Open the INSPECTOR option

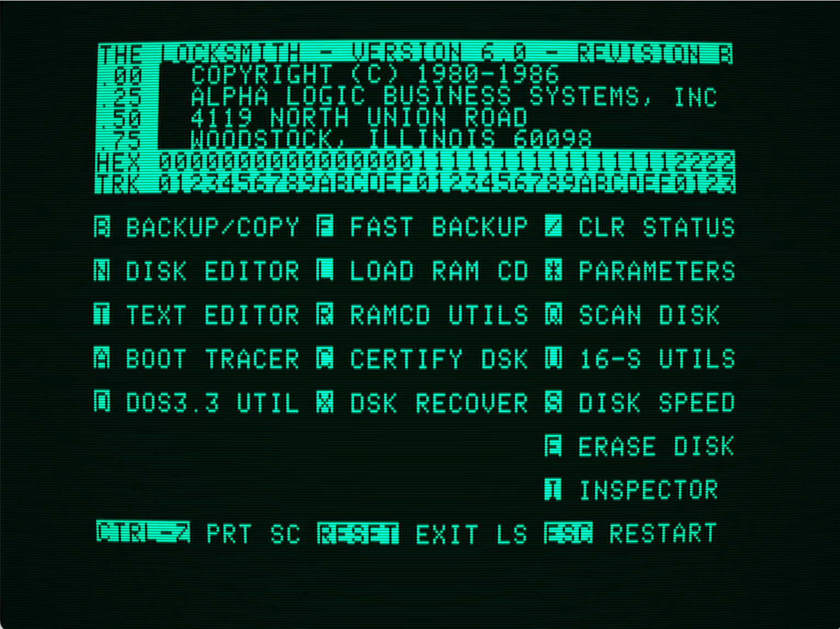tap(649, 490)
